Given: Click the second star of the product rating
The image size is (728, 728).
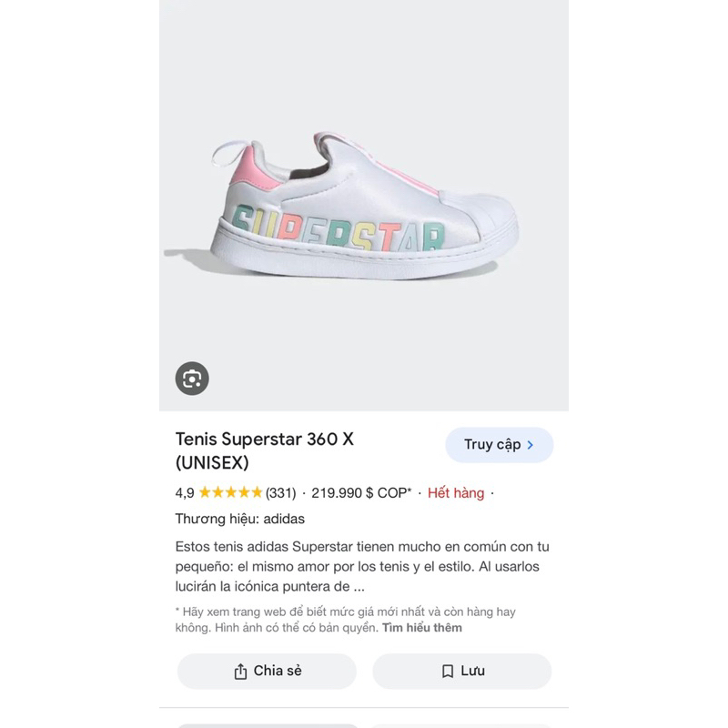Looking at the screenshot, I should 217,492.
